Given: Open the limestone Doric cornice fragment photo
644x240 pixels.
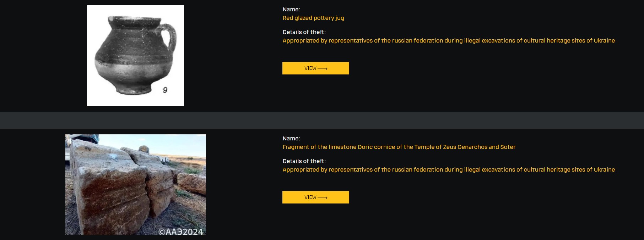Looking at the screenshot, I should (136, 185).
